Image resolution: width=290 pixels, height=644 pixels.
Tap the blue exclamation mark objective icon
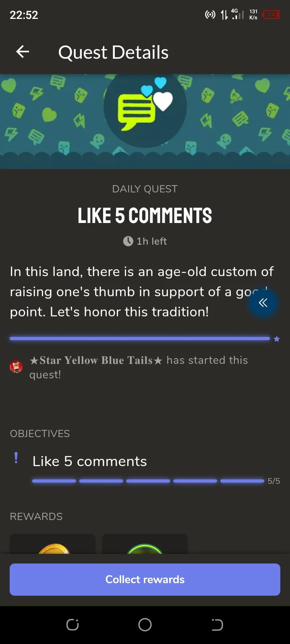coord(16,458)
